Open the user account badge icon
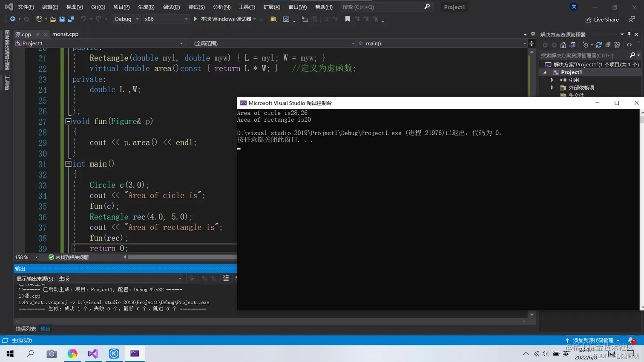The width and height of the screenshot is (644, 362). (x=574, y=6)
